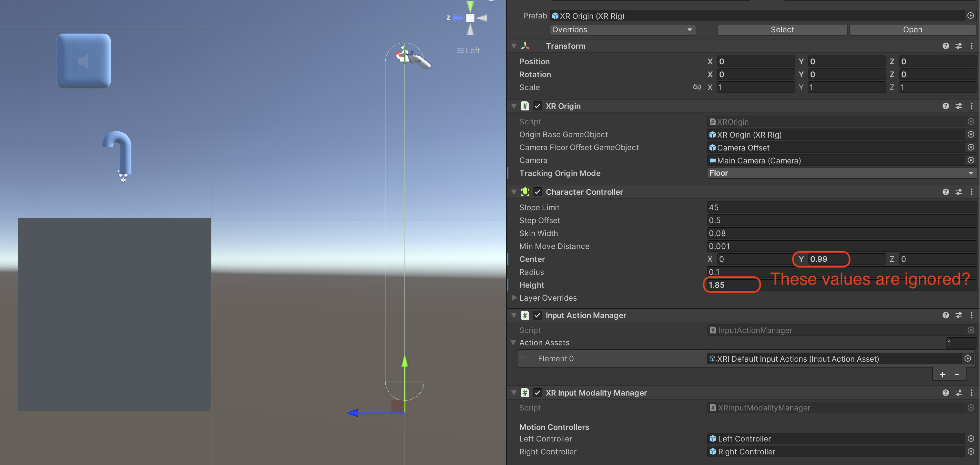The width and height of the screenshot is (980, 465).
Task: Expand the Layer Overrides section
Action: [514, 298]
